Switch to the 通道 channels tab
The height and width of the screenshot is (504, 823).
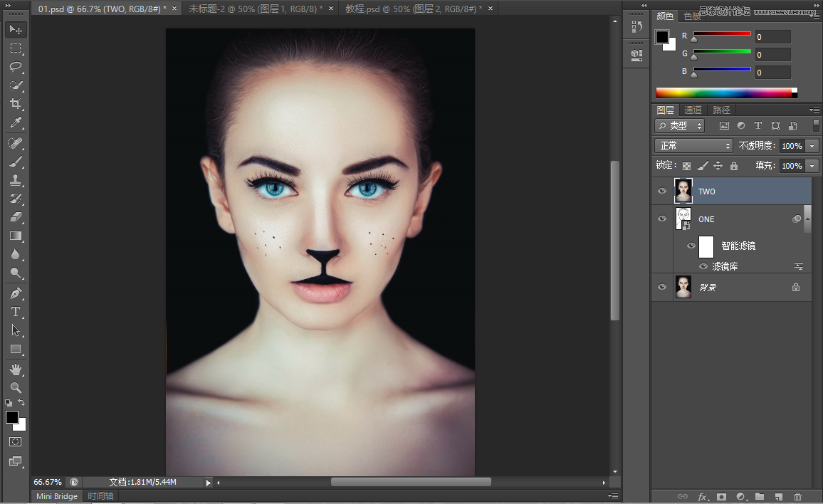pyautogui.click(x=693, y=110)
